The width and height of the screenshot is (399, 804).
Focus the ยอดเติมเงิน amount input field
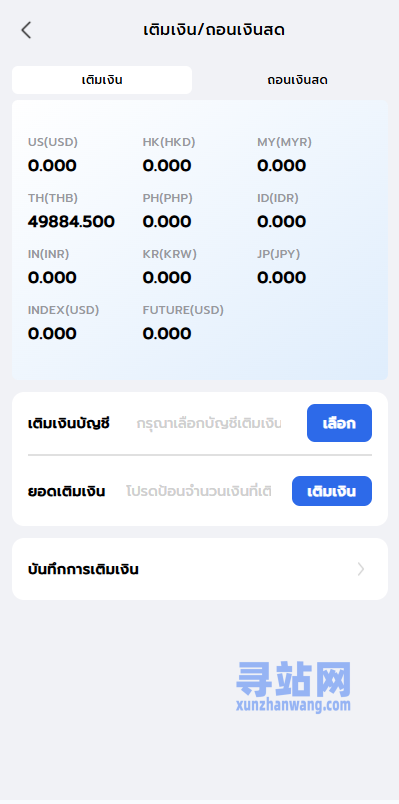click(199, 491)
